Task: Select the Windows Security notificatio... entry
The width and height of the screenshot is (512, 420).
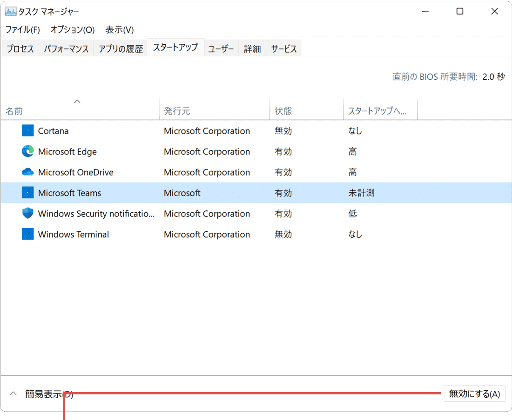Action: (96, 213)
